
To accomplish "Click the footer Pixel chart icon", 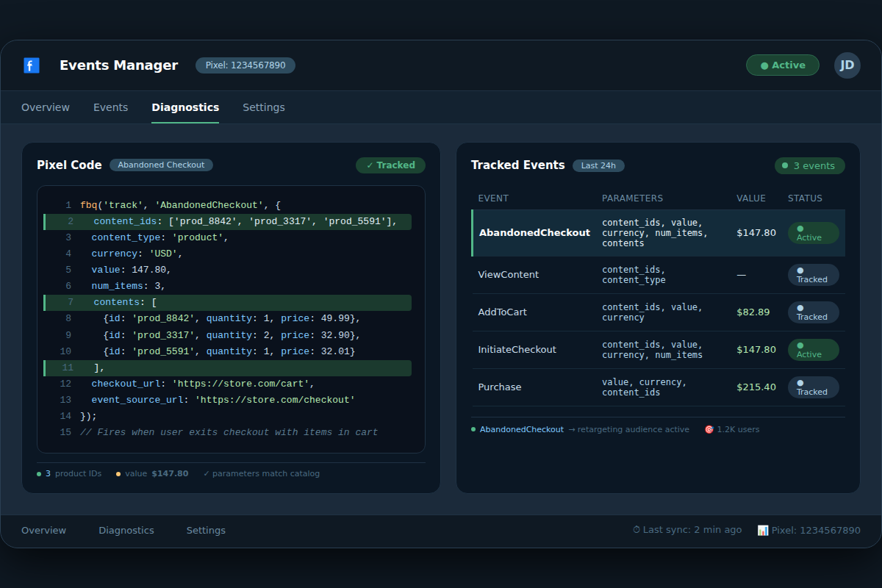I will [763, 531].
